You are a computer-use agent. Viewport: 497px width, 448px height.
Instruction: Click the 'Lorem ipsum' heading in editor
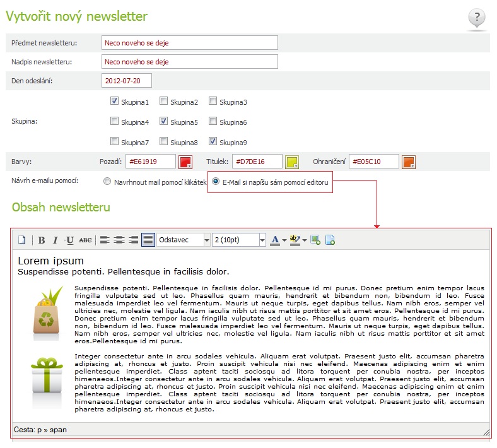50,261
